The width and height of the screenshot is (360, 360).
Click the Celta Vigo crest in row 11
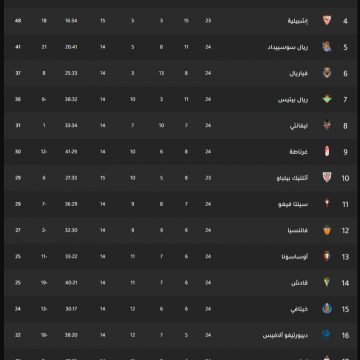click(327, 204)
